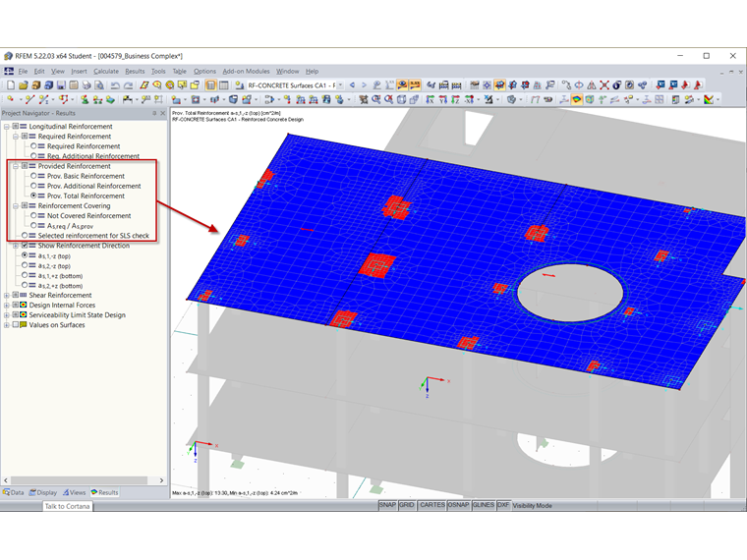Click the red X delete-results toolbar icon

[604, 84]
